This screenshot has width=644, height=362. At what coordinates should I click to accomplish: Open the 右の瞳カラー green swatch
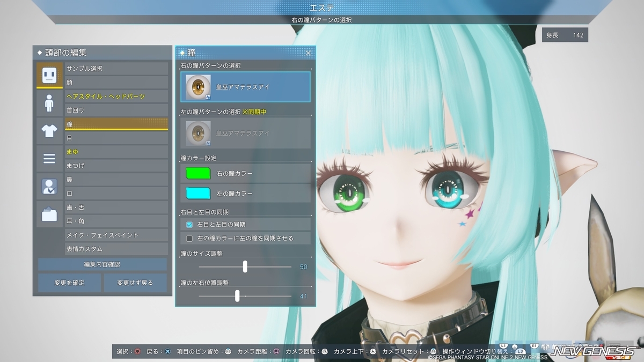tap(198, 174)
